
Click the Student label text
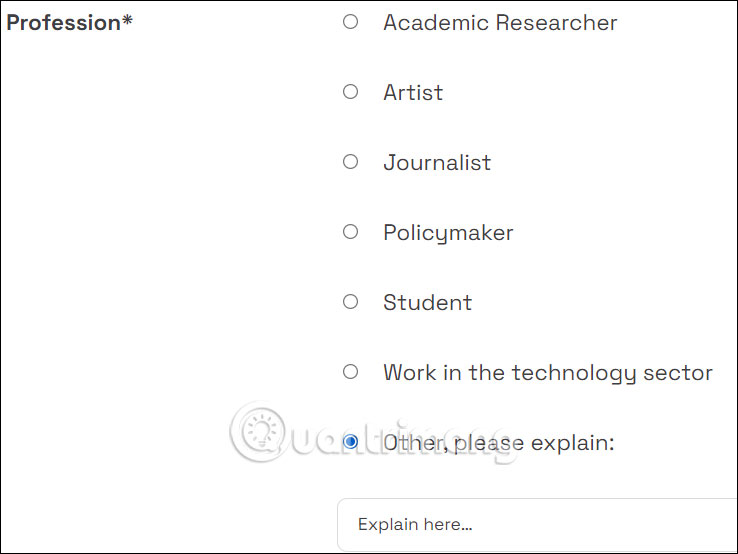(x=427, y=302)
